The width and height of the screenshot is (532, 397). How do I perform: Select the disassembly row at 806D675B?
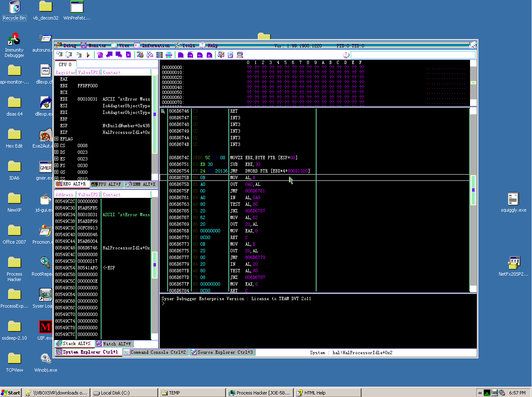(315, 178)
